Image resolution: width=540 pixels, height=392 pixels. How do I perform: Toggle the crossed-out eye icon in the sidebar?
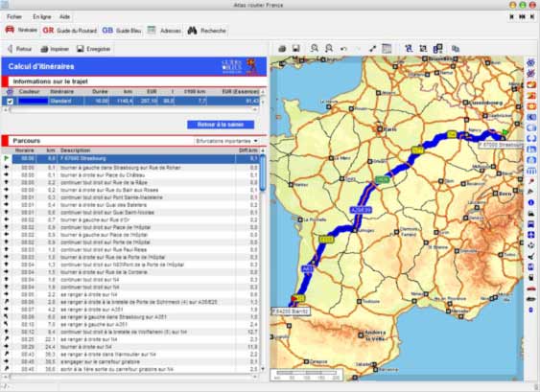tap(531, 73)
